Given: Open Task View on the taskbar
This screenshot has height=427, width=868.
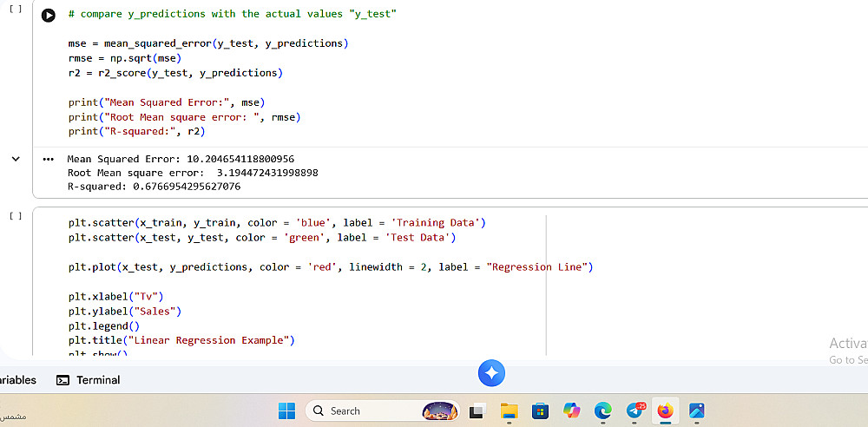Looking at the screenshot, I should (477, 411).
